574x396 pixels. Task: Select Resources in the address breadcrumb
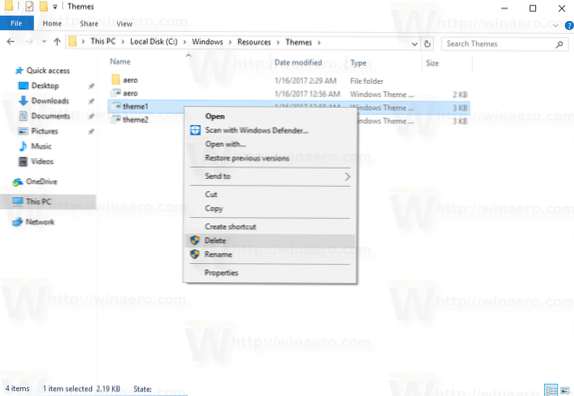pyautogui.click(x=254, y=42)
